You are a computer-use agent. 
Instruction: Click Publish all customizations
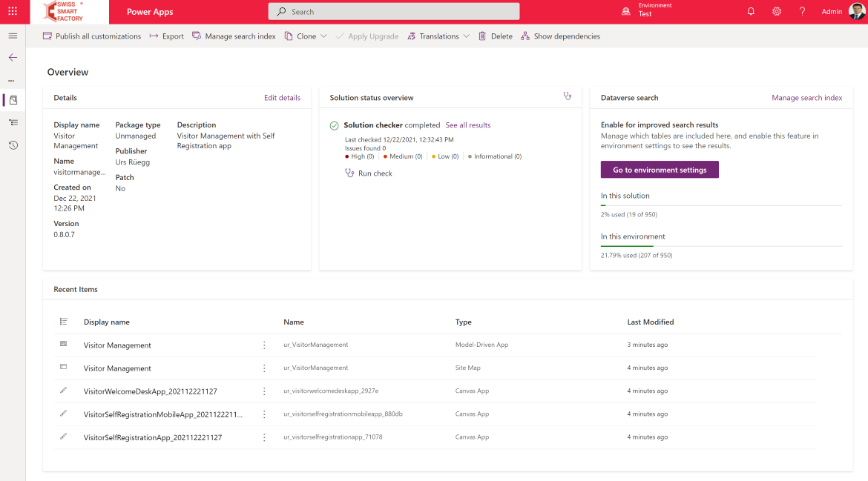point(92,36)
